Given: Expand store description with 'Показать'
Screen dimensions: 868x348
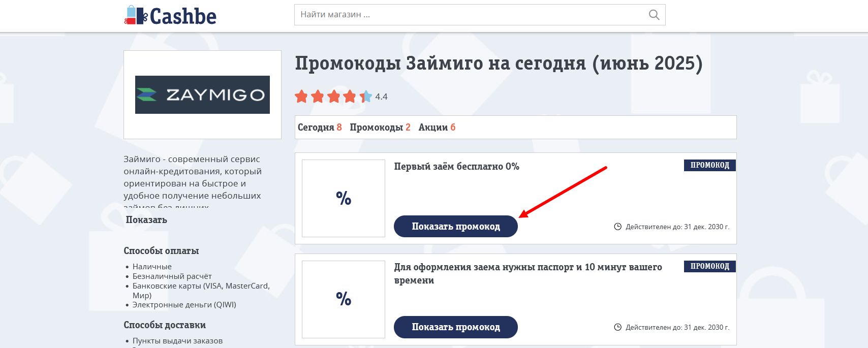Looking at the screenshot, I should click(146, 220).
